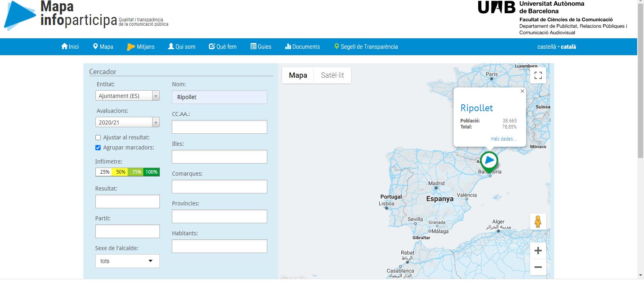Close the Ripollet info popup

pyautogui.click(x=522, y=91)
